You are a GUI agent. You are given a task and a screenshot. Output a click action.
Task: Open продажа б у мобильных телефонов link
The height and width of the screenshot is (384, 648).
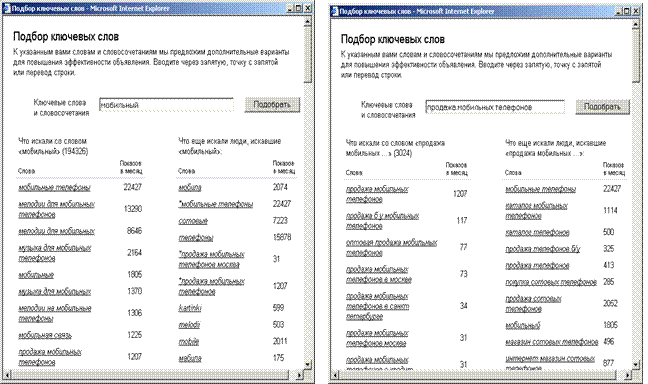382,221
